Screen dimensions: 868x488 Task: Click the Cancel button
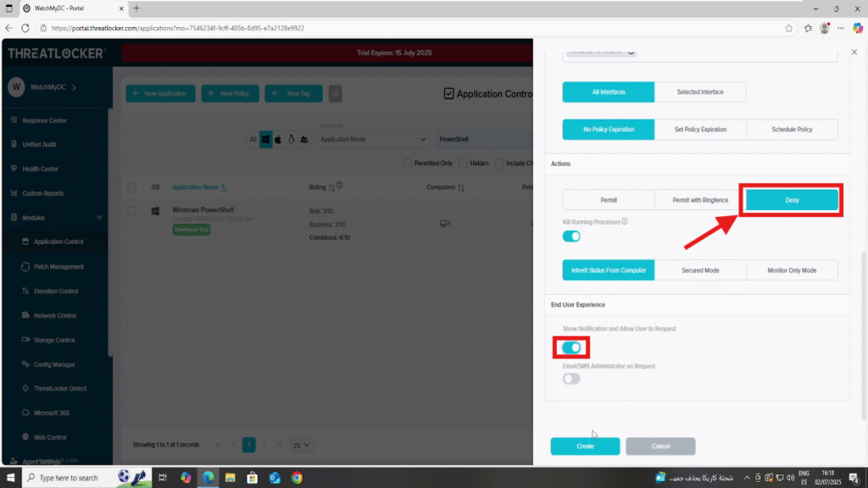coord(660,446)
